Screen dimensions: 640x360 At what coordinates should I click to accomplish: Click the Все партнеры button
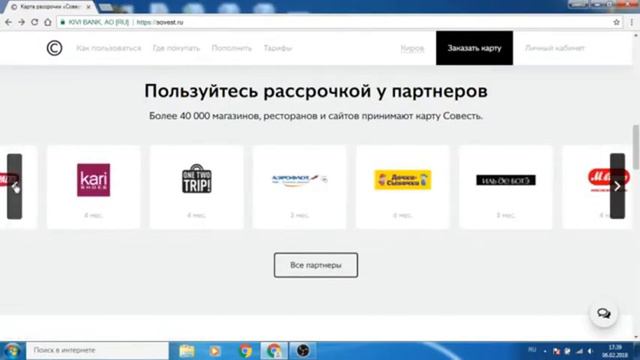[316, 265]
